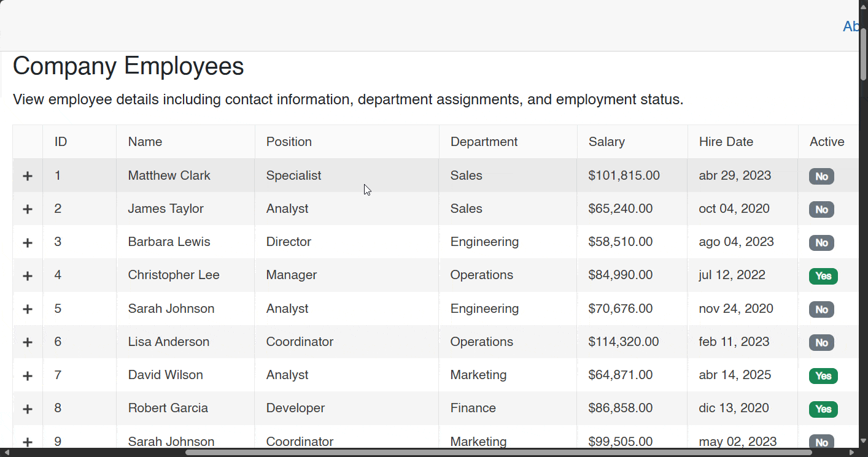Expand James Taylor's row with plus icon

tap(28, 209)
